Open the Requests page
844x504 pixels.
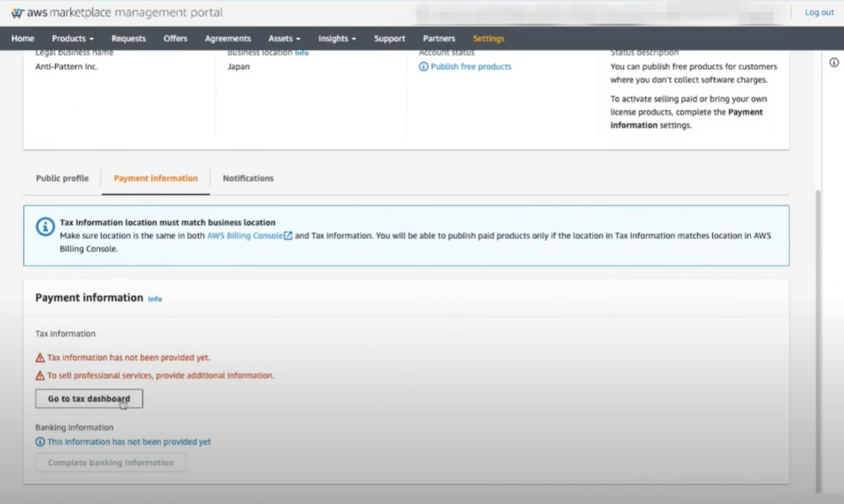pos(128,38)
